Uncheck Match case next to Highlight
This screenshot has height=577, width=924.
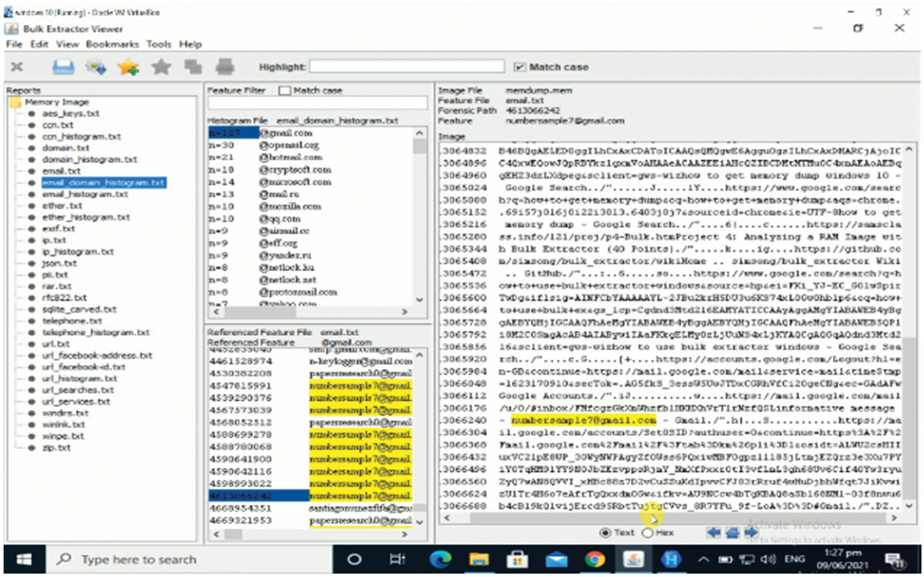click(519, 67)
